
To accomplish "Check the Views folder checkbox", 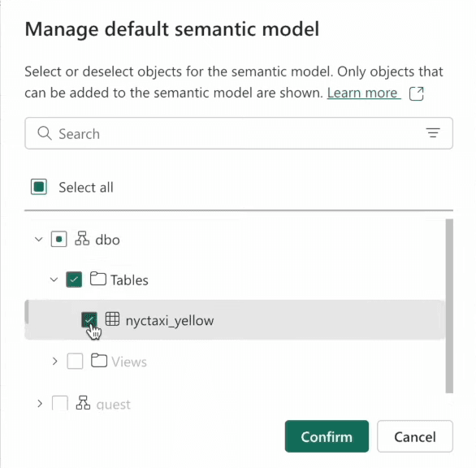I will pyautogui.click(x=75, y=361).
